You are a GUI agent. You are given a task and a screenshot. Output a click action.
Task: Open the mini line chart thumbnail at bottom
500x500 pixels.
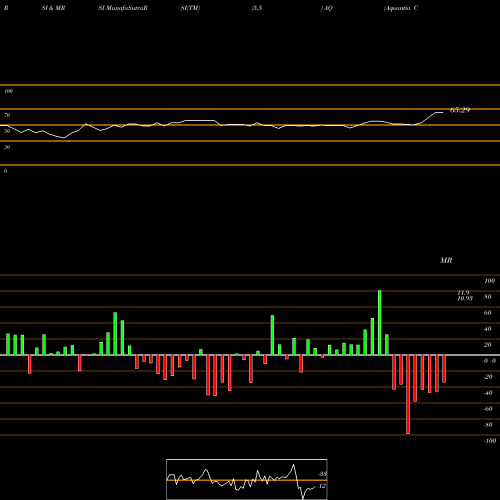point(247,479)
